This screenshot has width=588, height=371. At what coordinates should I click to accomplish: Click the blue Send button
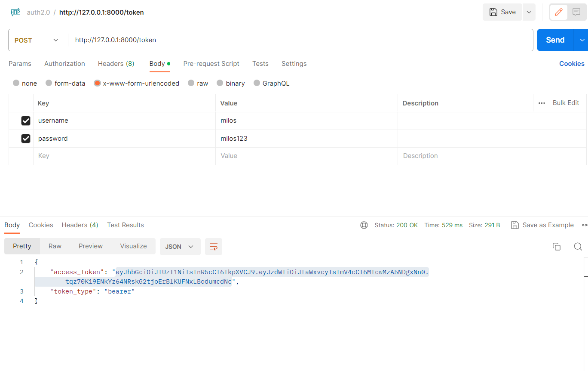coord(555,40)
